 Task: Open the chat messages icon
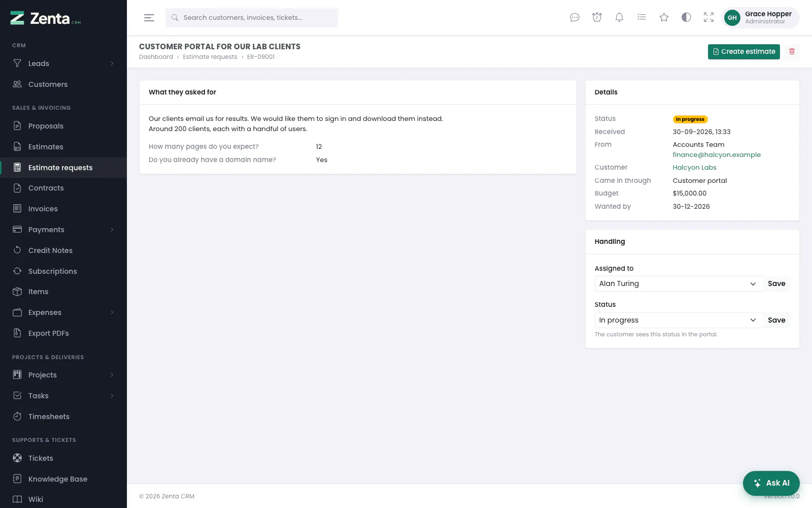[x=574, y=18]
